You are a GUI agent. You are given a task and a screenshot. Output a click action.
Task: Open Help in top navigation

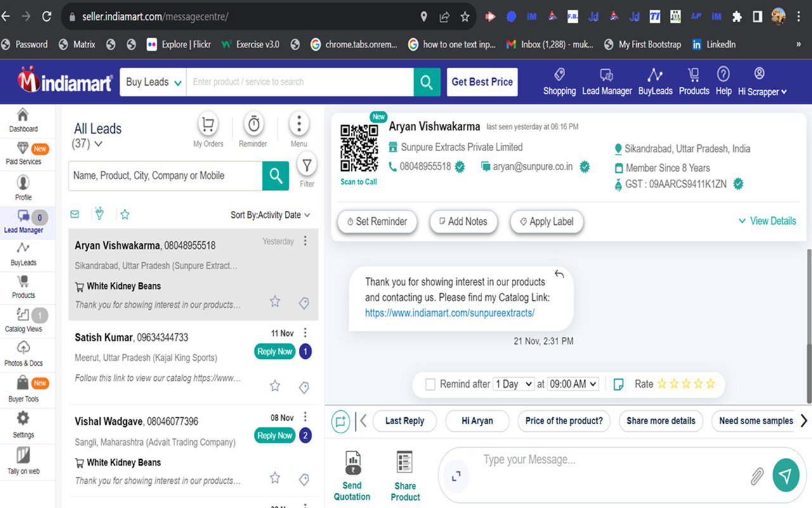pyautogui.click(x=724, y=82)
